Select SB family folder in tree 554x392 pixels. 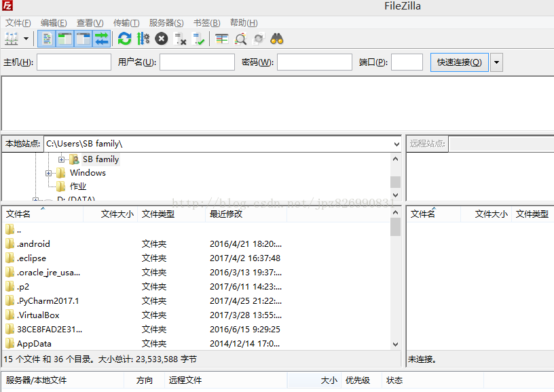point(100,159)
